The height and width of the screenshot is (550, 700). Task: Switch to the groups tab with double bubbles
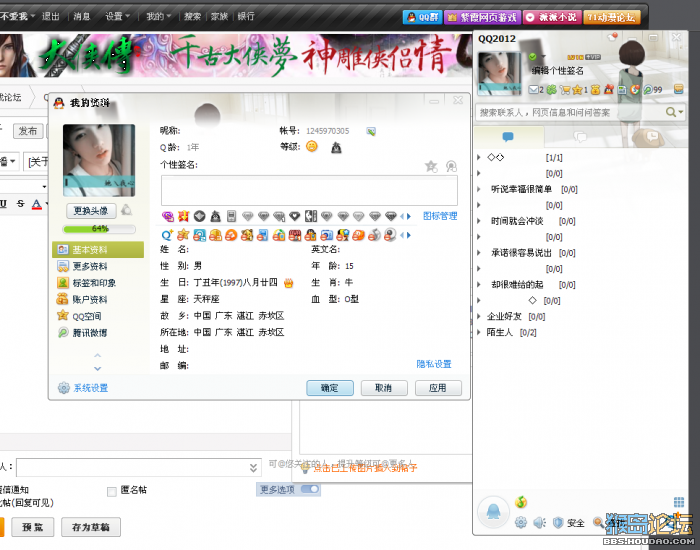pos(580,137)
